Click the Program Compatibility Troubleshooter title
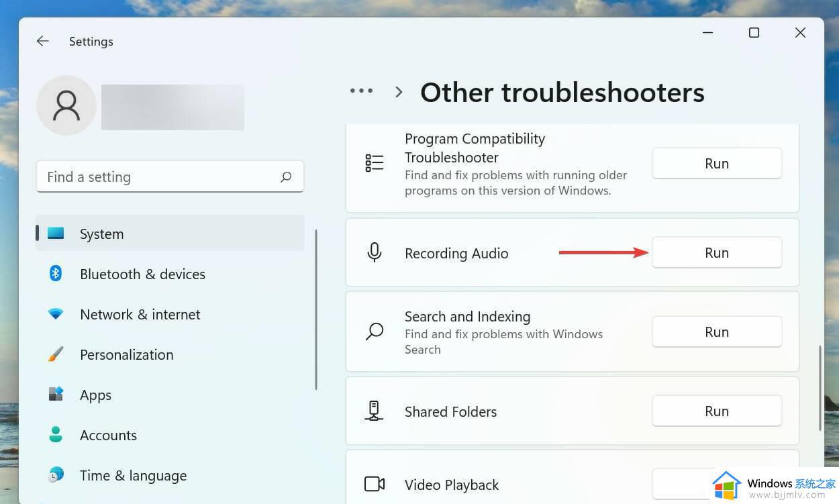Image resolution: width=839 pixels, height=504 pixels. (x=475, y=148)
